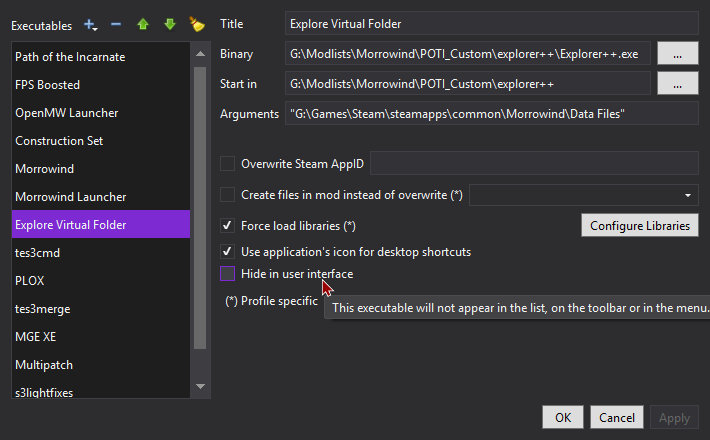Select Multipatch entry
The width and height of the screenshot is (710, 440).
[x=101, y=365]
